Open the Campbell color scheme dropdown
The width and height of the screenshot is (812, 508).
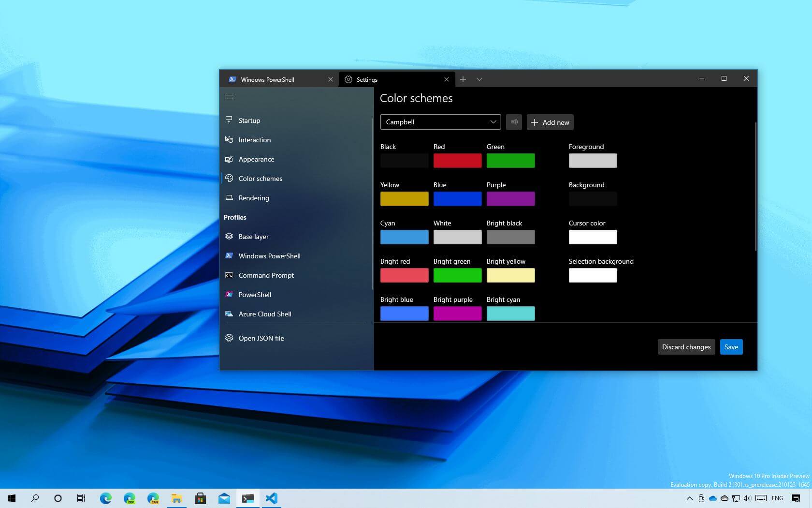pyautogui.click(x=439, y=122)
